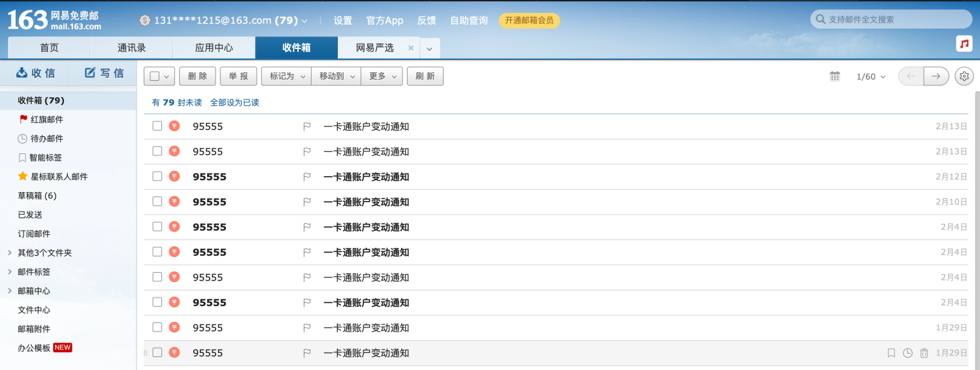Open the calendar date picker icon
Image resolution: width=980 pixels, height=370 pixels.
[x=835, y=76]
